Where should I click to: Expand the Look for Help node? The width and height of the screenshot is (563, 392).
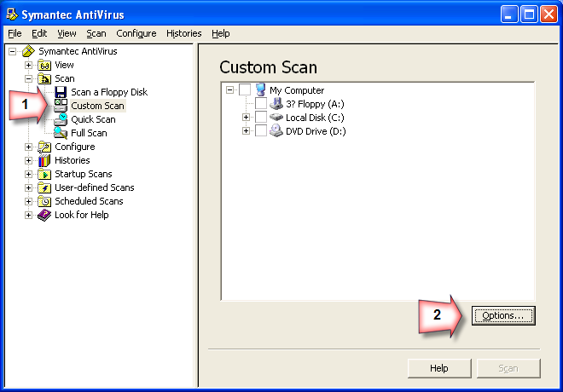point(28,215)
